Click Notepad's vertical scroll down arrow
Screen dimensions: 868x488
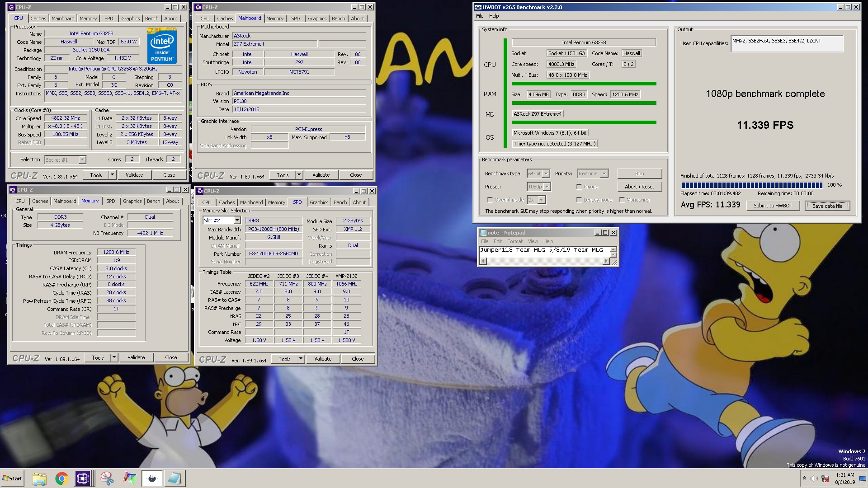(x=613, y=255)
